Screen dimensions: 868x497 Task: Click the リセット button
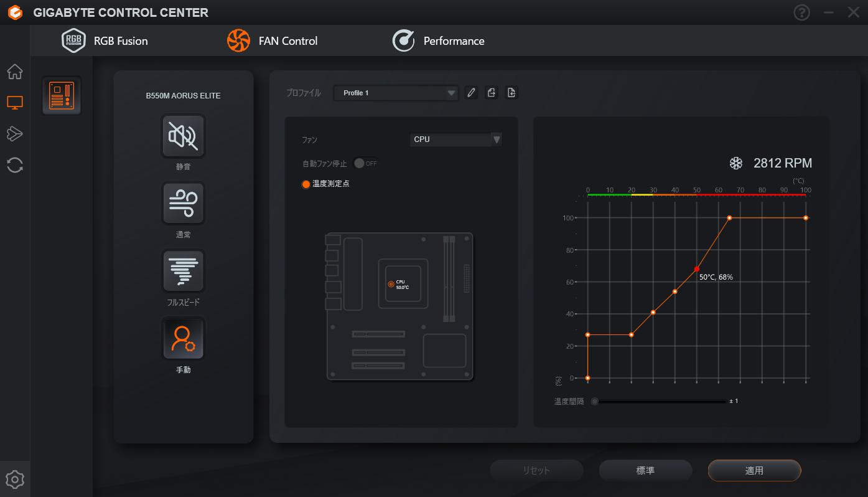[x=536, y=470]
